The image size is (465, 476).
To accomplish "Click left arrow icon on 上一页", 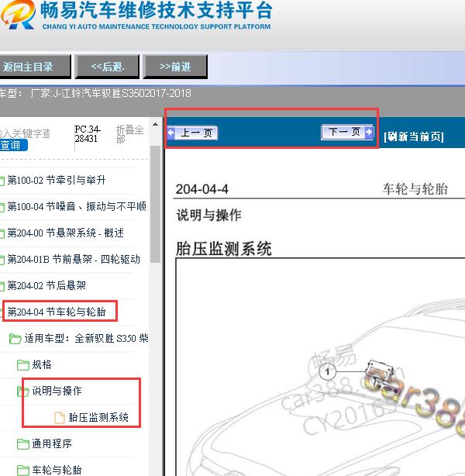I will point(170,133).
